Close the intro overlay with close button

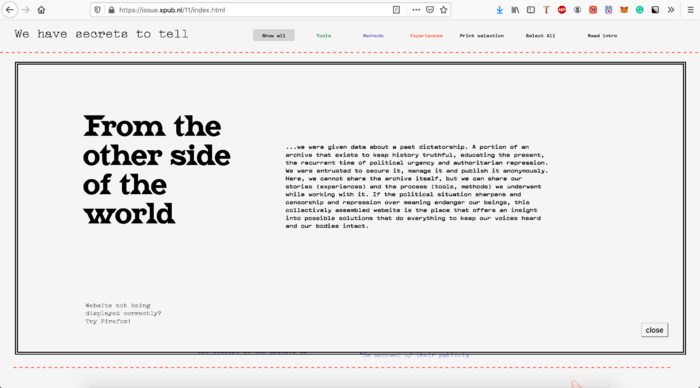click(654, 330)
